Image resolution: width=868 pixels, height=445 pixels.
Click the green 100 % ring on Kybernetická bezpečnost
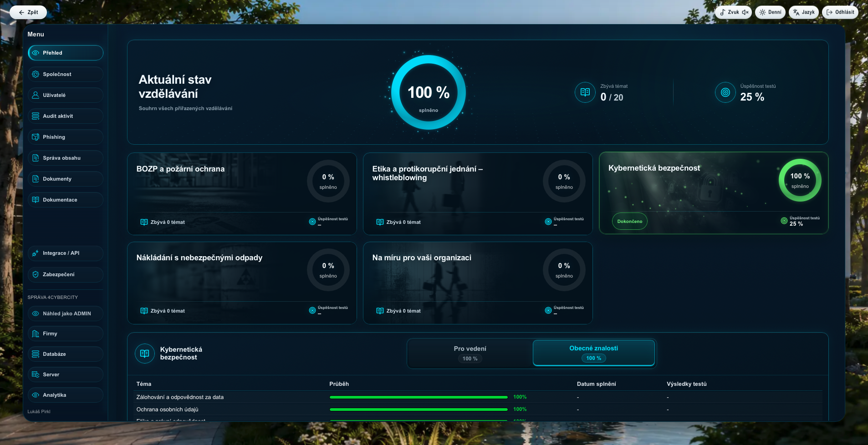pos(800,180)
